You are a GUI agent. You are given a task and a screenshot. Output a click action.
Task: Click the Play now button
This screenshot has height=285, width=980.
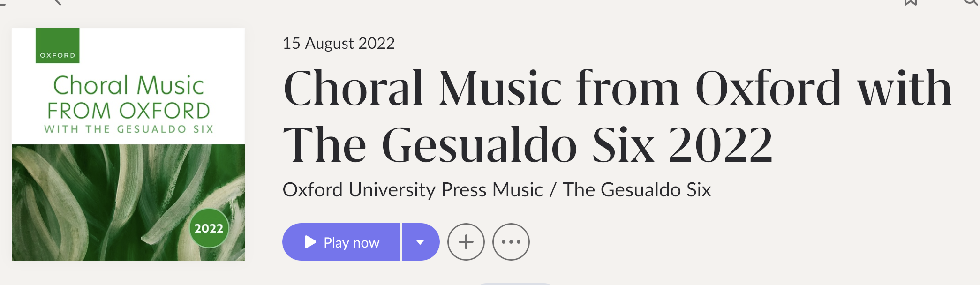click(x=341, y=242)
